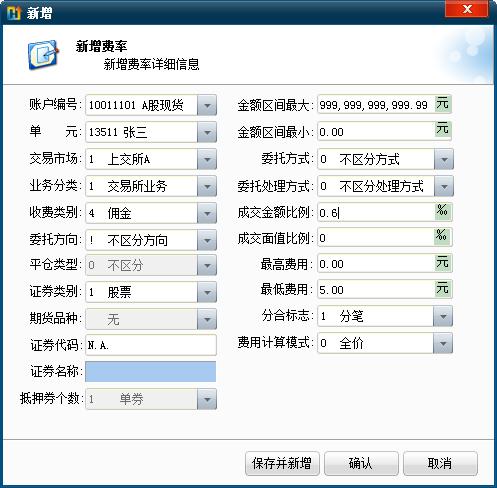Viewport: 497px width, 488px height.
Task: Select the '上交所A' market value
Action: tap(129, 159)
